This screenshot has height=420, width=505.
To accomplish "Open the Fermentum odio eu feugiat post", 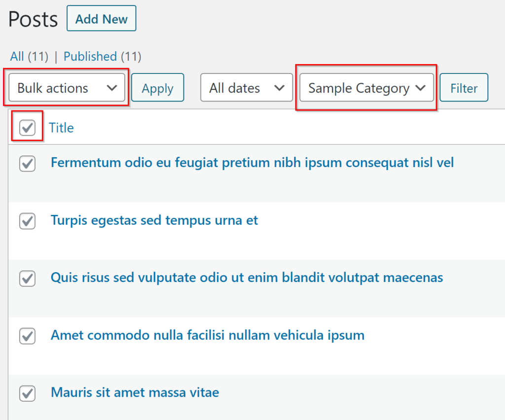I will (252, 163).
